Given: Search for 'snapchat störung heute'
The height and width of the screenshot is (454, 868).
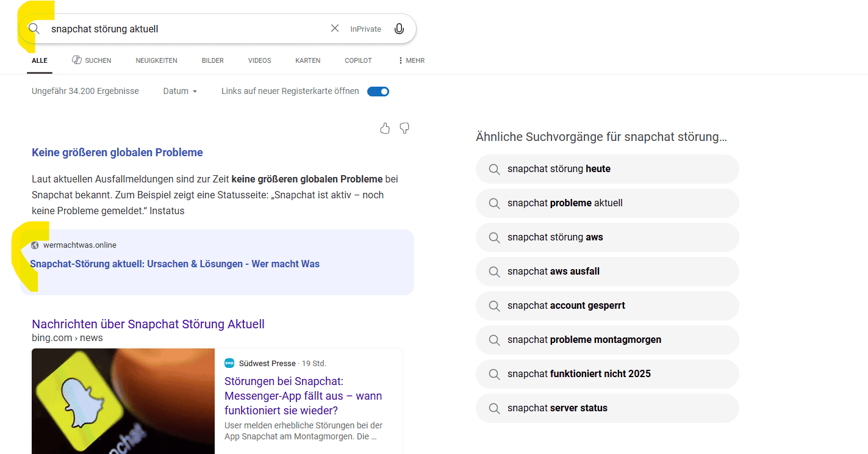Looking at the screenshot, I should (x=607, y=169).
